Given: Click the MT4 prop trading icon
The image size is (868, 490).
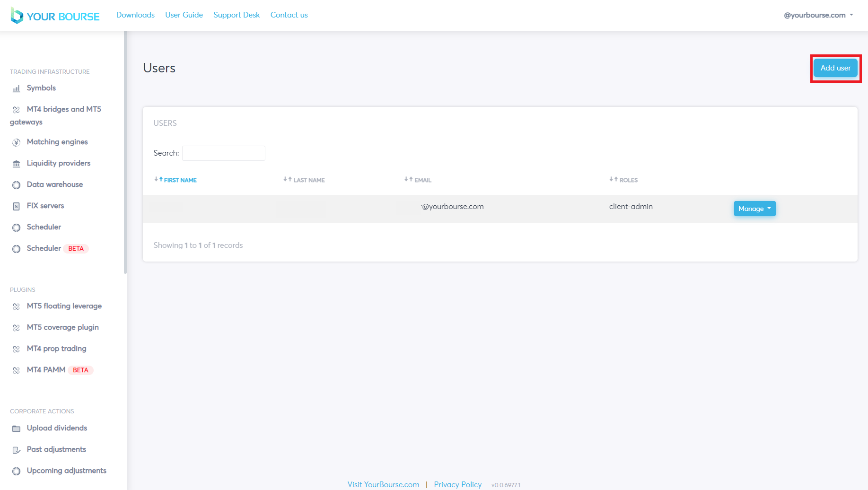Looking at the screenshot, I should click(x=17, y=349).
